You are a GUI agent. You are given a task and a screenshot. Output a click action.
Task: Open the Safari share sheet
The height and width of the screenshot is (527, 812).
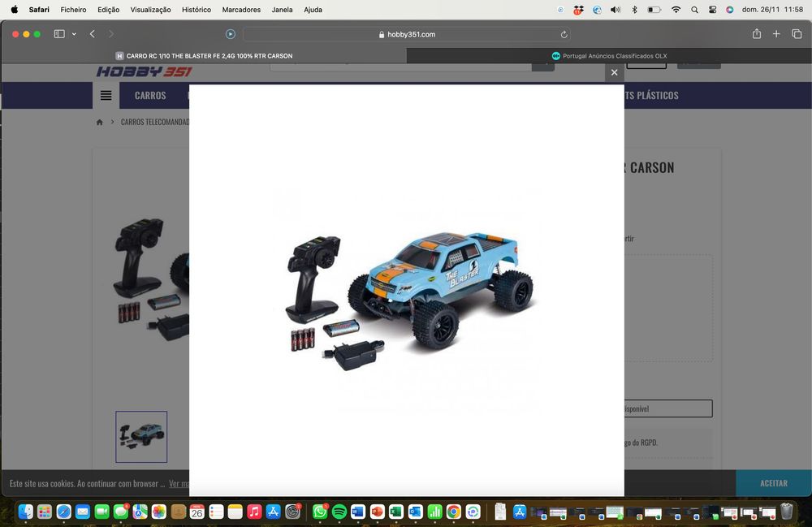point(757,33)
